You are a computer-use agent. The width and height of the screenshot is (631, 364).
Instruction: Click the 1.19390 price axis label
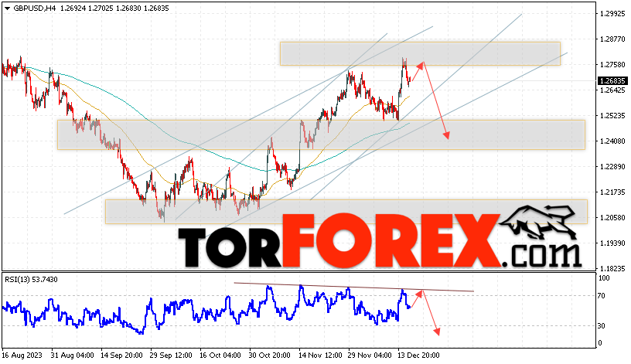pyautogui.click(x=612, y=243)
